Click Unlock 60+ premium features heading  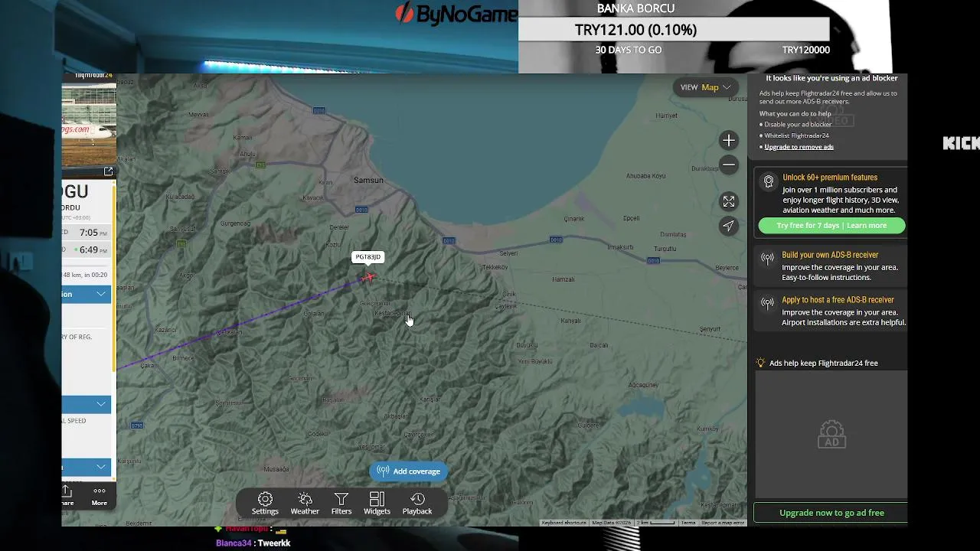[830, 178]
